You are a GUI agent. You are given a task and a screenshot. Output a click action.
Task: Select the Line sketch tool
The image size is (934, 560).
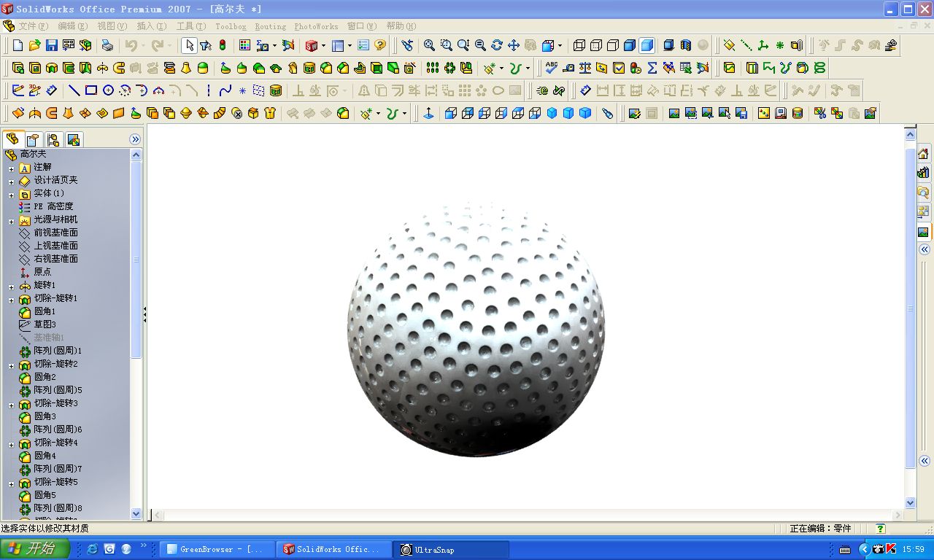(x=74, y=91)
